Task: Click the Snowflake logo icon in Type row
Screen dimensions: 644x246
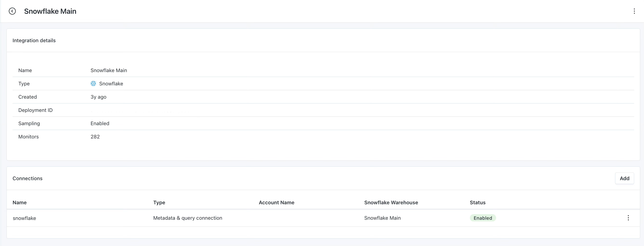Action: (x=93, y=84)
